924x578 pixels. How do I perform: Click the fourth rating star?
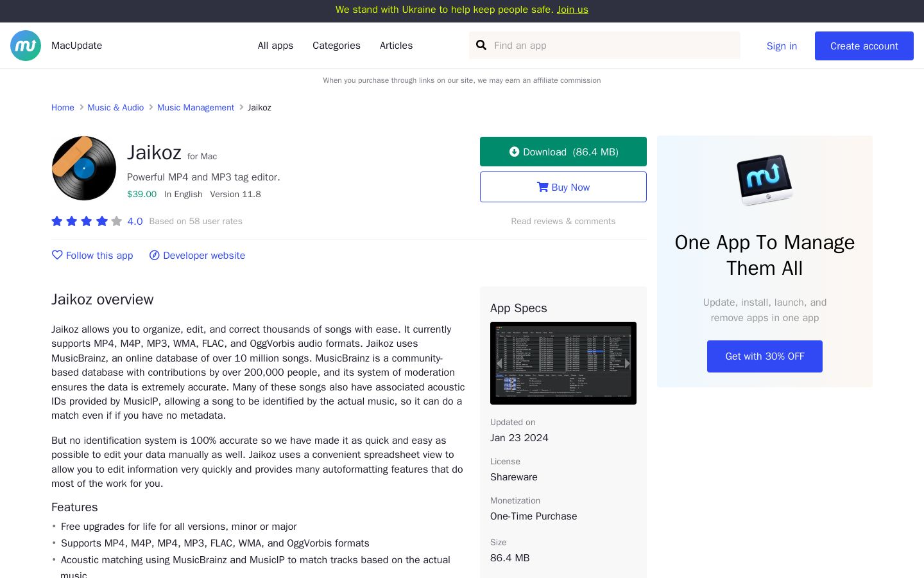click(x=101, y=221)
